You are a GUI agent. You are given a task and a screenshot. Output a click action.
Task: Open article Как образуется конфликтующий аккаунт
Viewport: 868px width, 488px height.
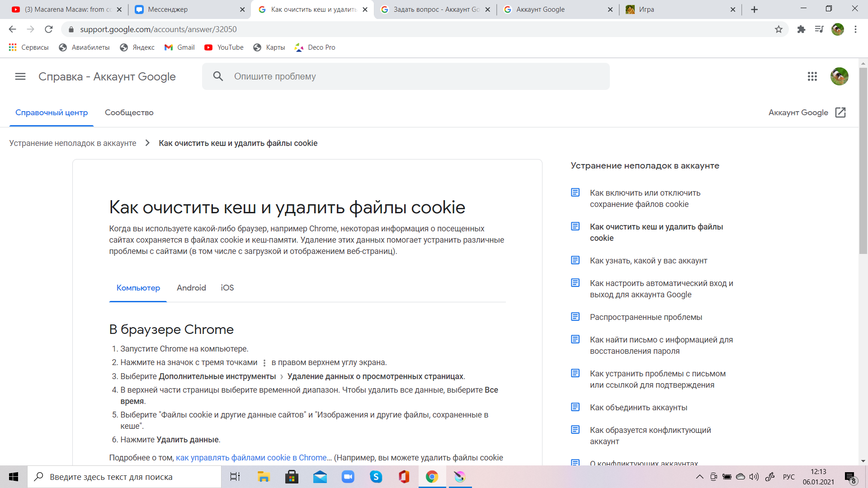pyautogui.click(x=650, y=436)
